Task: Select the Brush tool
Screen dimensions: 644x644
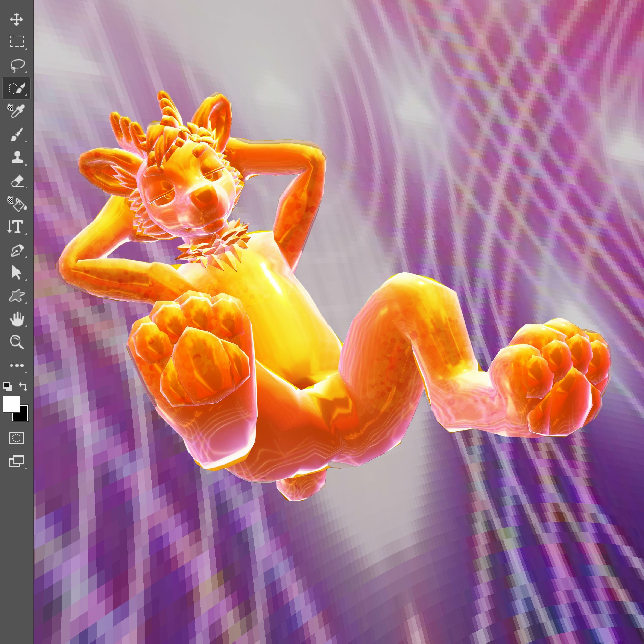Action: (16, 135)
